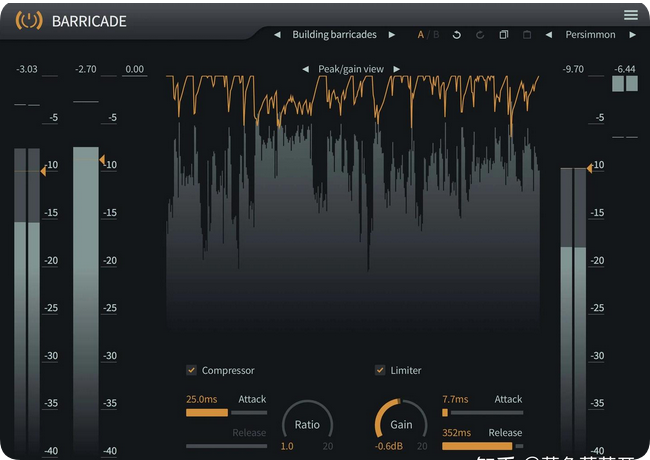The width and height of the screenshot is (650, 460).
Task: Click the 25.0ms compressor attack value
Action: point(201,399)
